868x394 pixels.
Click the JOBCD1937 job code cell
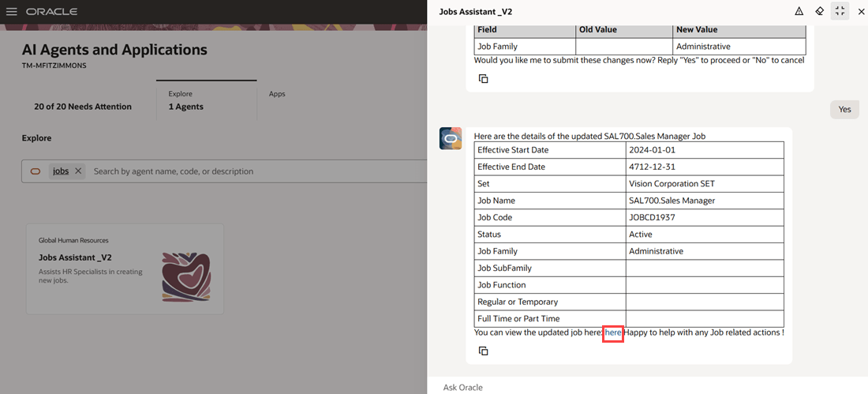705,217
